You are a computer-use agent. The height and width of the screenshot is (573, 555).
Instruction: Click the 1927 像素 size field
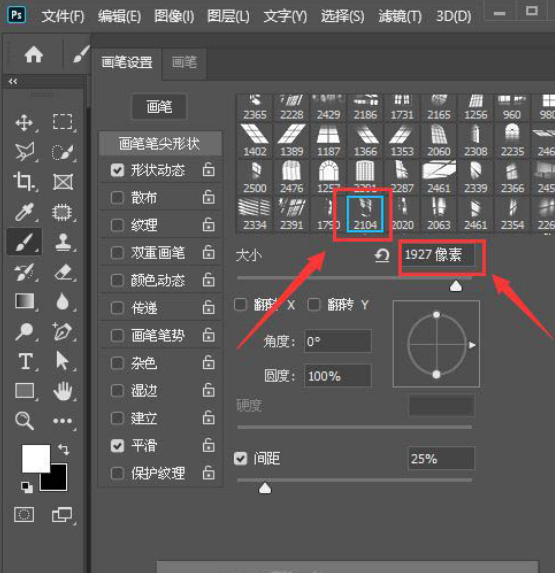point(438,255)
